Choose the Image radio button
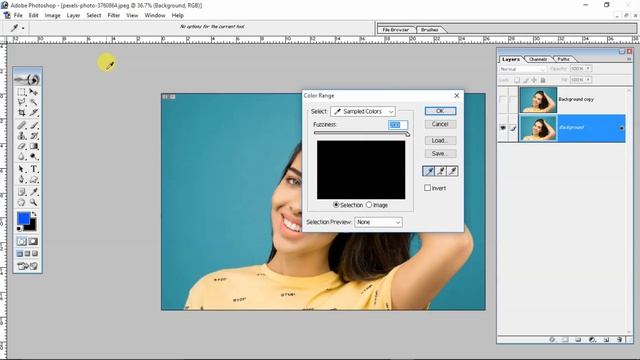This screenshot has width=640, height=360. 369,205
